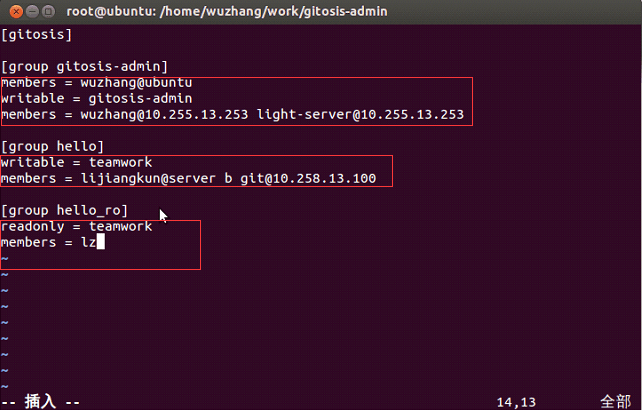Image resolution: width=644 pixels, height=410 pixels.
Task: Maximize the terminal window
Action: (49, 11)
